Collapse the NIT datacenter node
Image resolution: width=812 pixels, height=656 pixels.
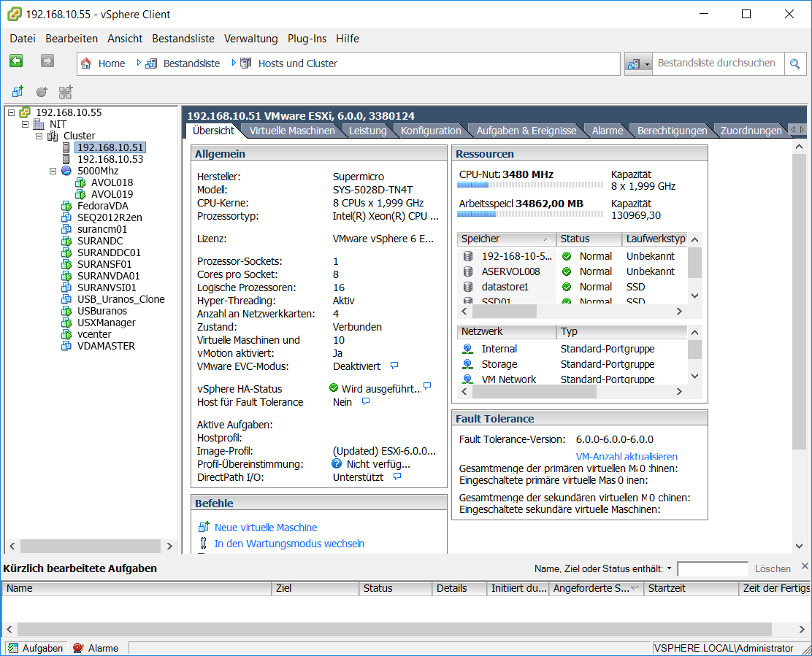point(25,124)
